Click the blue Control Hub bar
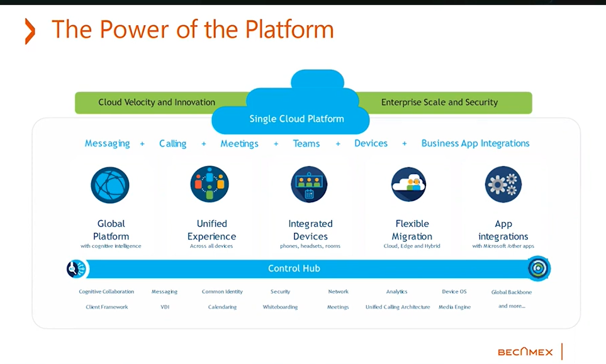 pyautogui.click(x=294, y=268)
